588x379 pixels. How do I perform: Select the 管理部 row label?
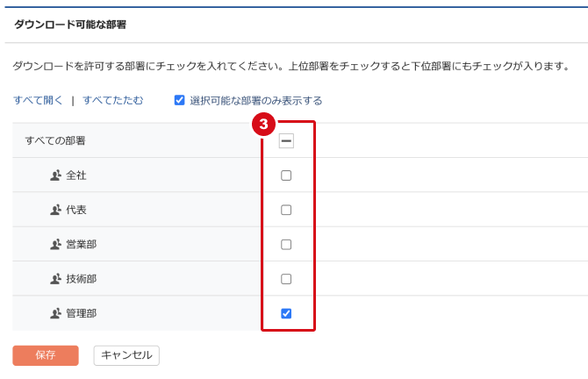[x=82, y=313]
